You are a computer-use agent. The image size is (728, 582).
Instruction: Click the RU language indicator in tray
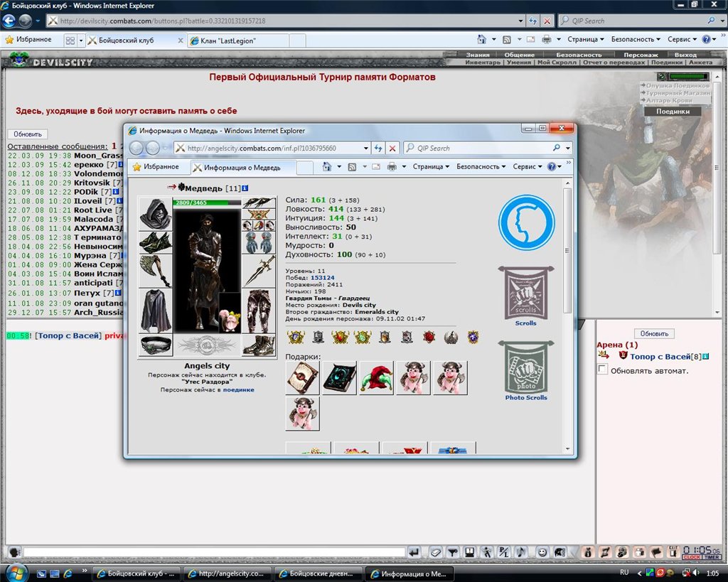point(624,573)
